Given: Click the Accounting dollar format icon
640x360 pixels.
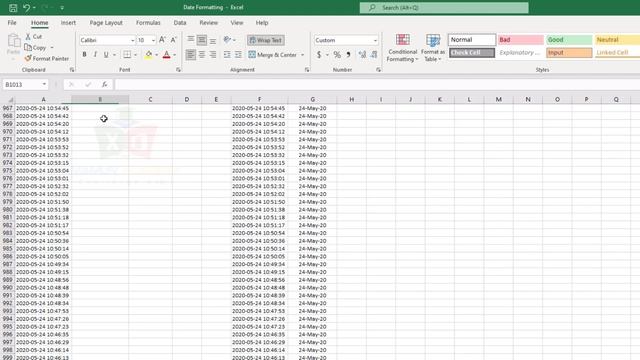Looking at the screenshot, I should coord(319,55).
